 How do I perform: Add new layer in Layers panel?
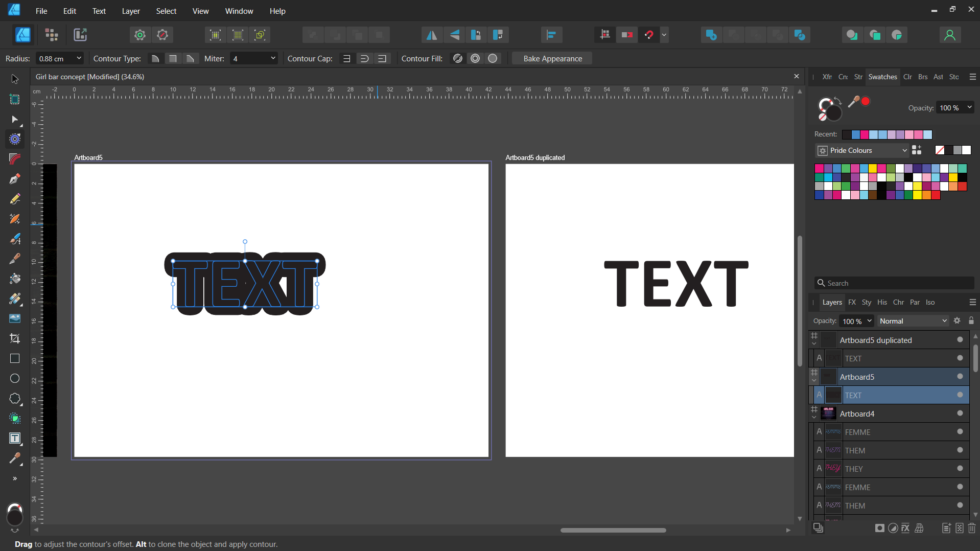click(x=946, y=528)
